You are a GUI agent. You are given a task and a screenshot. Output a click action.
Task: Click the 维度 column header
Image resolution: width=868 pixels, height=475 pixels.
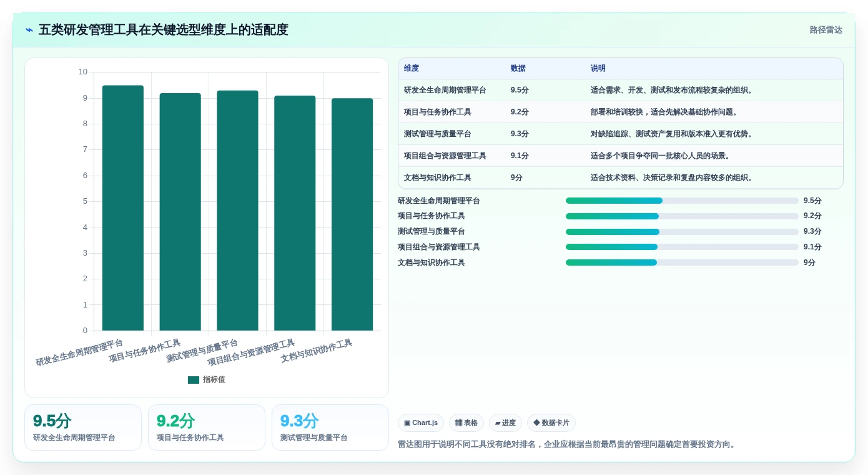click(412, 69)
